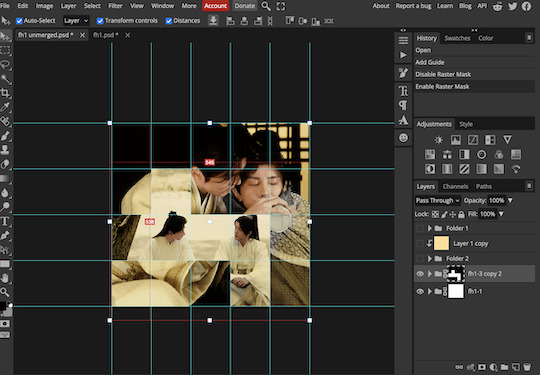The height and width of the screenshot is (375, 540).
Task: Select the Clone Stamp tool
Action: [x=6, y=150]
